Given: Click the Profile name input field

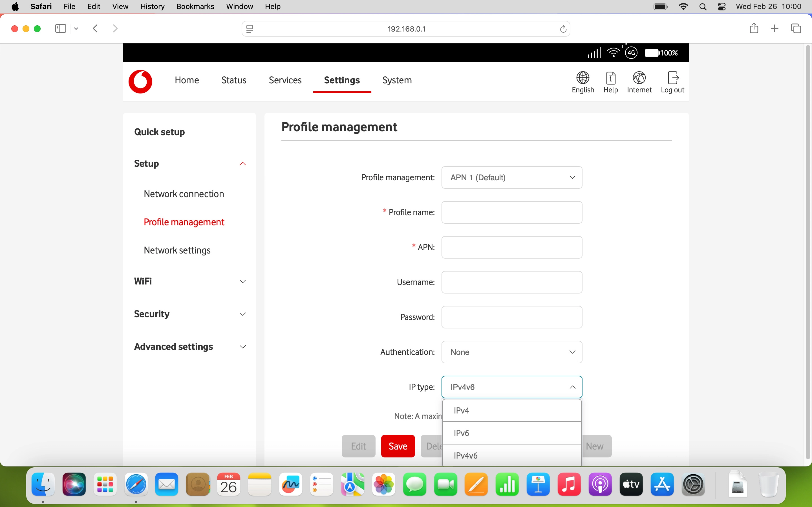Looking at the screenshot, I should [x=512, y=212].
